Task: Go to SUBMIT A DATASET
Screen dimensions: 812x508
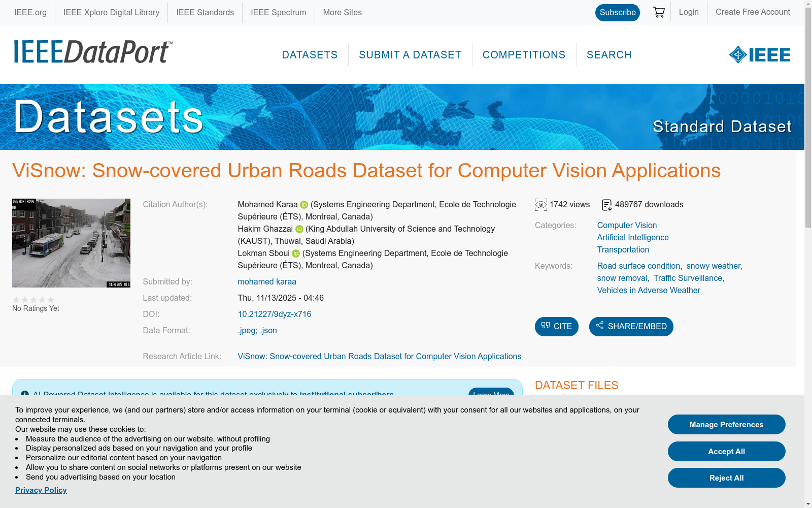Action: click(x=410, y=55)
